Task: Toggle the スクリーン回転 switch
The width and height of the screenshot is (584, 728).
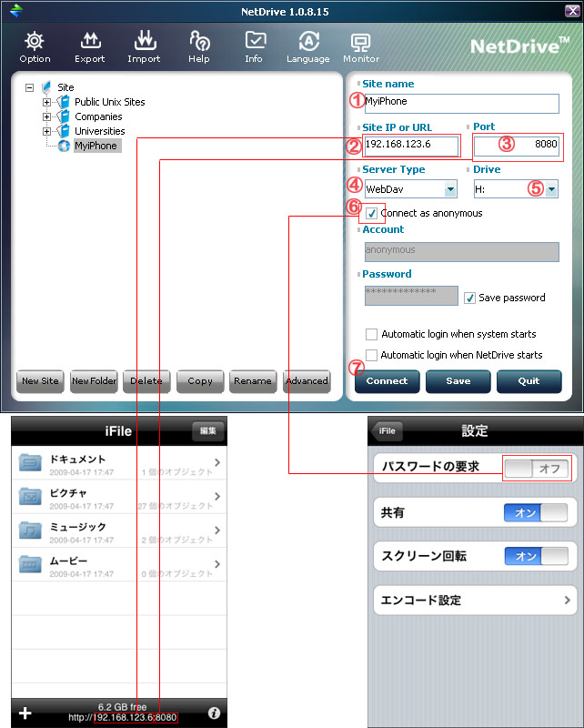Action: [x=536, y=556]
